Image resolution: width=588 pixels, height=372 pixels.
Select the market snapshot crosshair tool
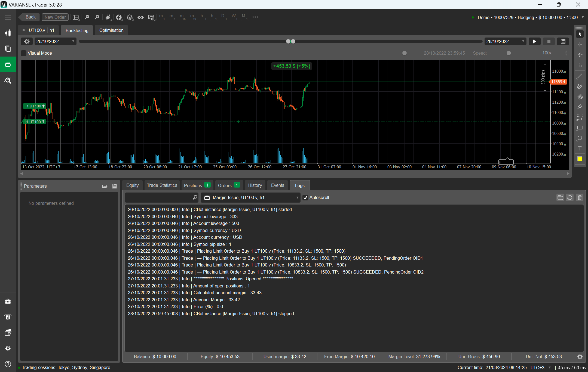click(x=580, y=55)
